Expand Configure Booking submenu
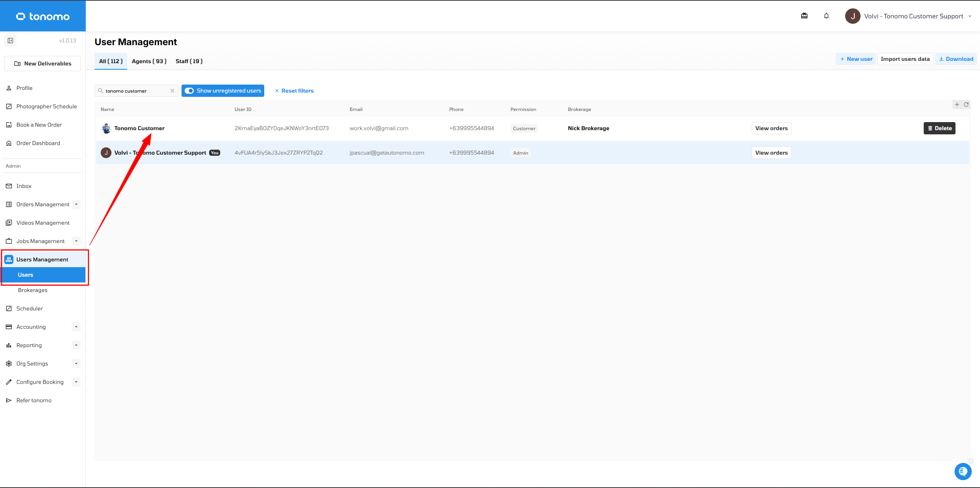The height and width of the screenshot is (488, 980). 76,382
